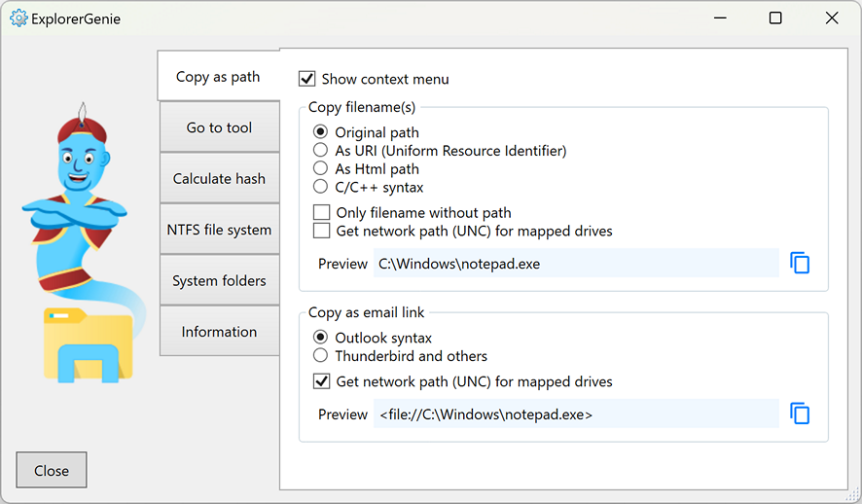Viewport: 862px width, 504px height.
Task: Click the Copy filename(s) group label
Action: coord(362,107)
